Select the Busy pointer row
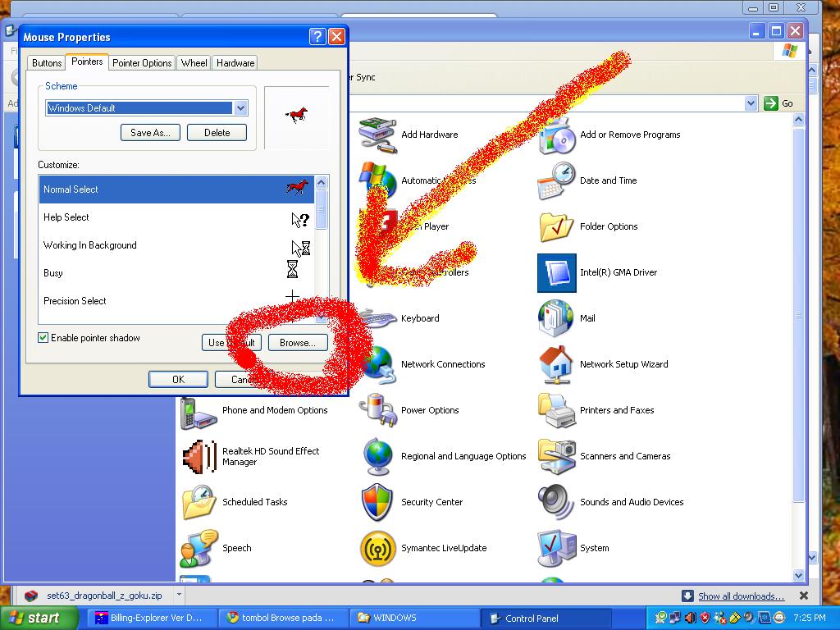 [176, 273]
